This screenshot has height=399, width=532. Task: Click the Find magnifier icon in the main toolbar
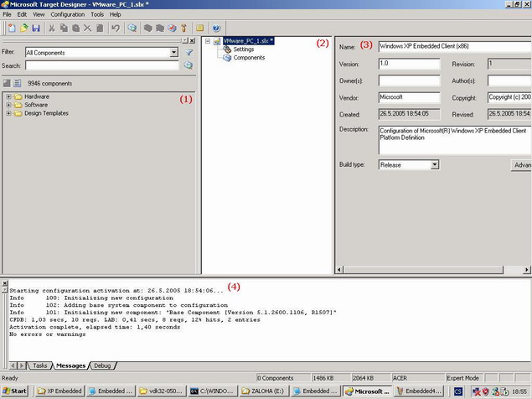[132, 28]
